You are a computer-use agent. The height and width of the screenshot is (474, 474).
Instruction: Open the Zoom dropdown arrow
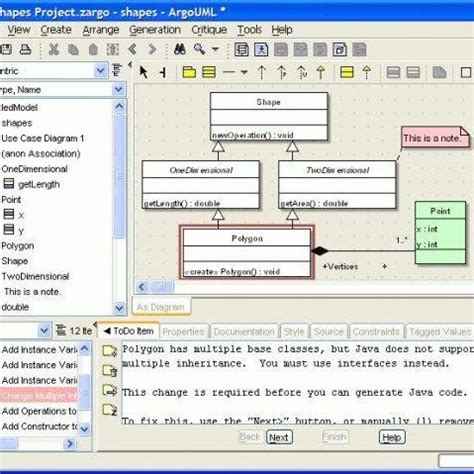tap(215, 49)
